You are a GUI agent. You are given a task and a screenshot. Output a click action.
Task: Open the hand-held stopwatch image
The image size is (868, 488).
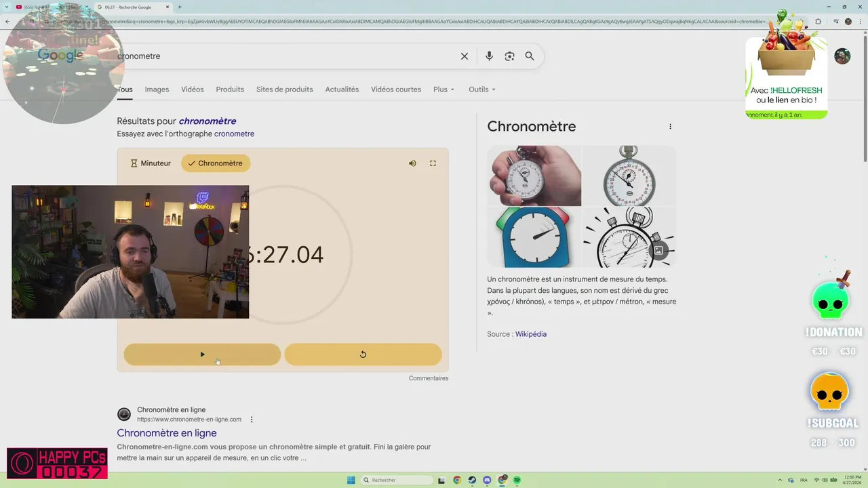(534, 176)
